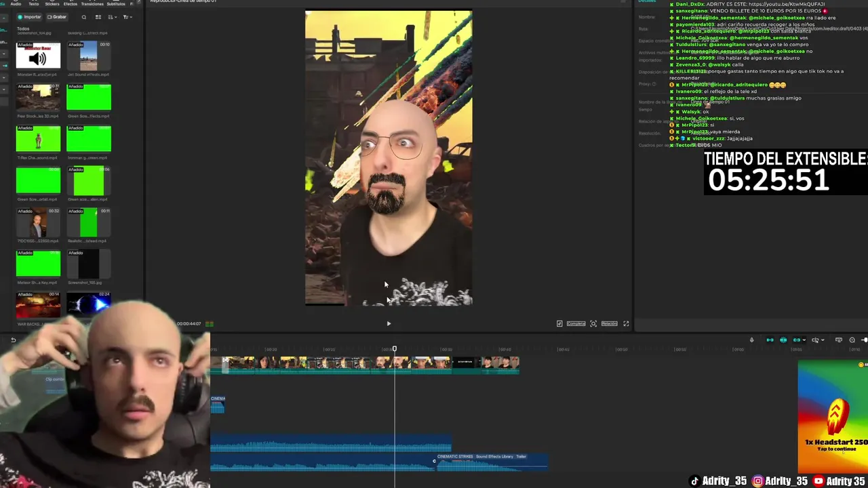
Task: Click the Importar button
Action: click(30, 17)
